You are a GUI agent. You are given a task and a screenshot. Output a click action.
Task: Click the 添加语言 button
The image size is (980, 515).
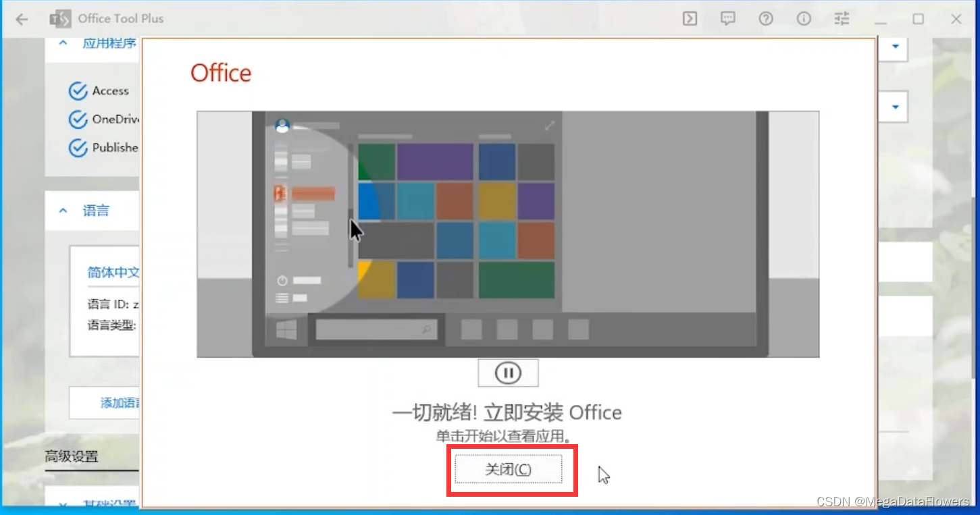(x=105, y=403)
